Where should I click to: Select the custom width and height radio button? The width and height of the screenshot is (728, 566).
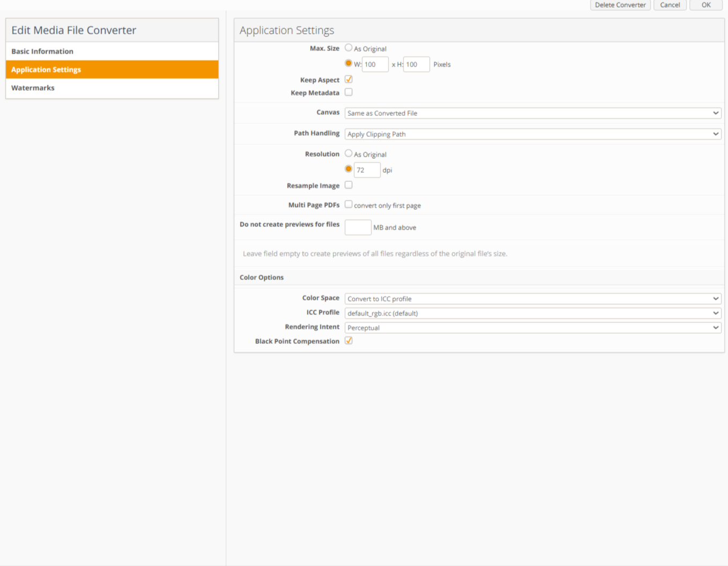tap(348, 63)
